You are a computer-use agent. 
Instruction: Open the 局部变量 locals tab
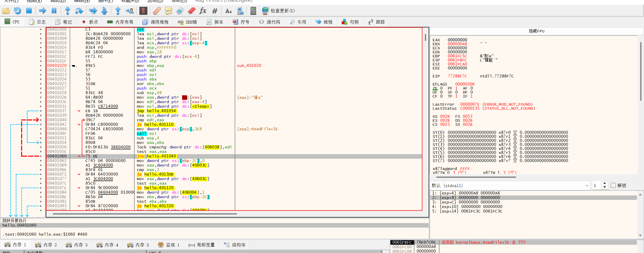coord(202,245)
